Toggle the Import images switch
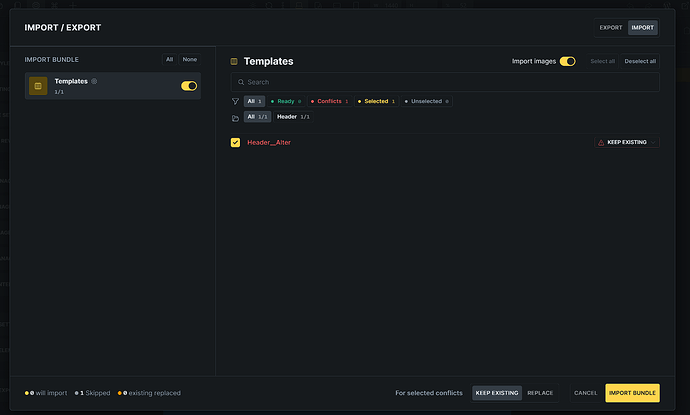 pyautogui.click(x=568, y=61)
